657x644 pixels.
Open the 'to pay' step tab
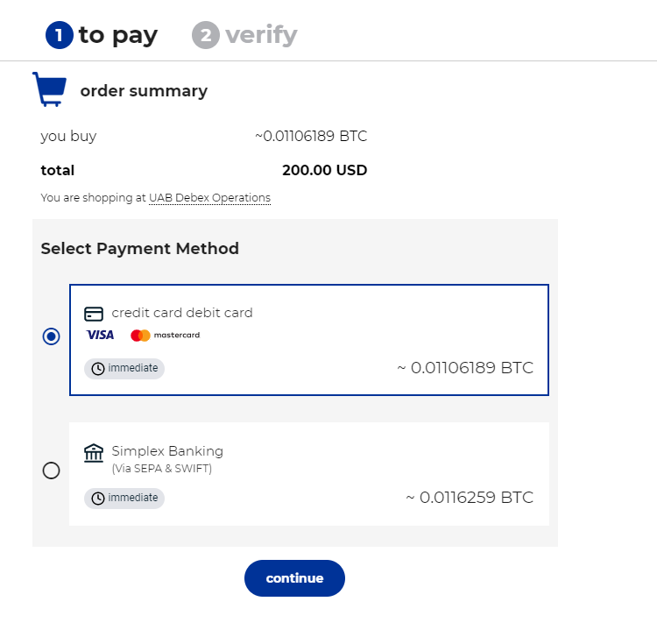pyautogui.click(x=102, y=35)
